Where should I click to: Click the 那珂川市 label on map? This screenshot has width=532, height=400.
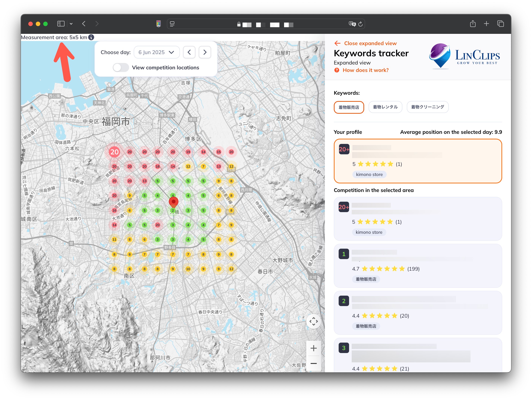pyautogui.click(x=160, y=358)
